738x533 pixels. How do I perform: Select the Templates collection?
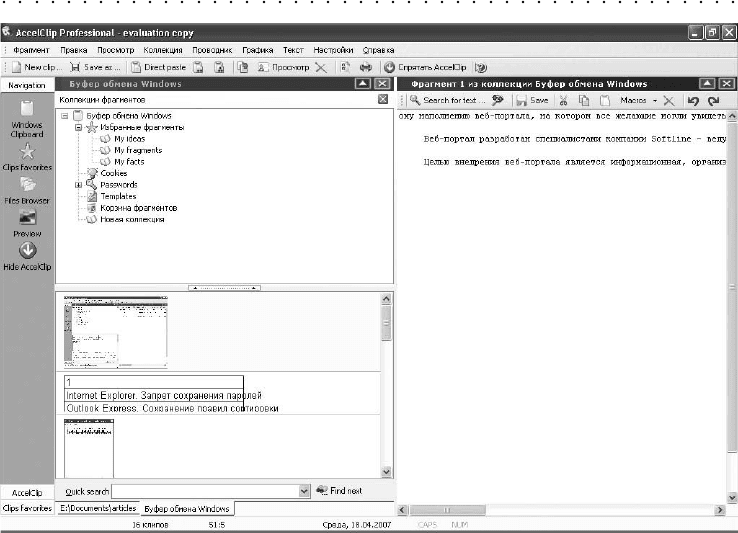tap(118, 196)
